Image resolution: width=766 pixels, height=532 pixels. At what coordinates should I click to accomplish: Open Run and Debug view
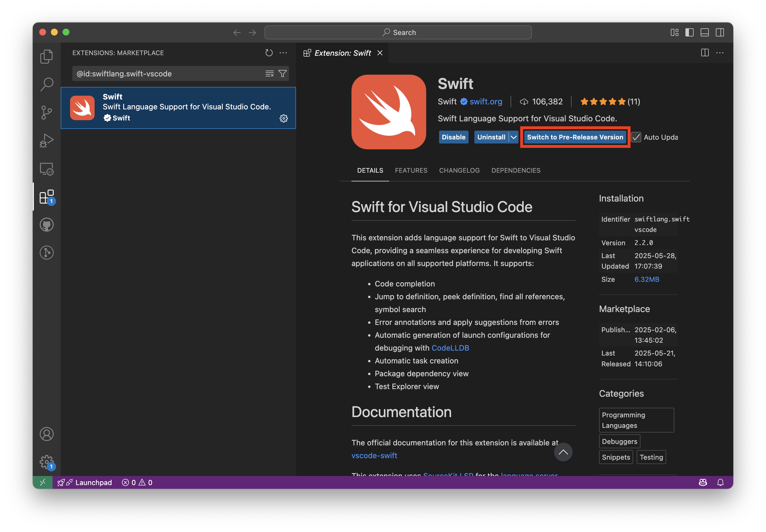[x=46, y=140]
